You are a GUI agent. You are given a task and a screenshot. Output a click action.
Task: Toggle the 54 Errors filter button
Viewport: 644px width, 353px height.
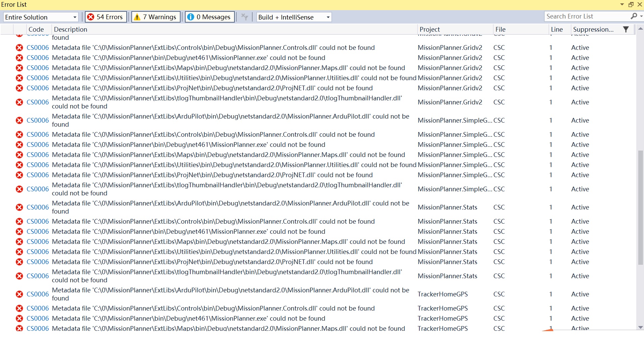coord(106,17)
